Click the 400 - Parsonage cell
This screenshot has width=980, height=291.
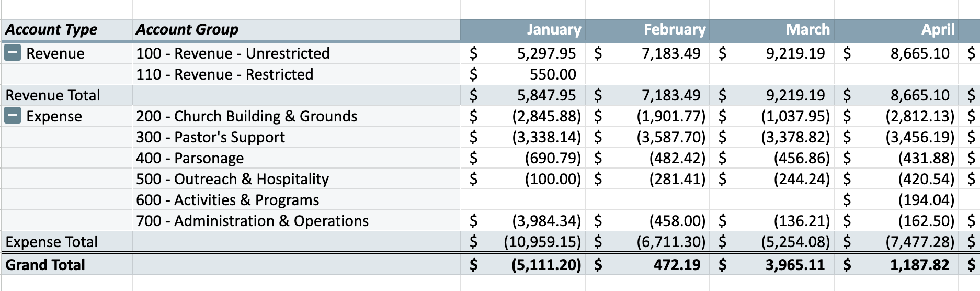[x=190, y=158]
